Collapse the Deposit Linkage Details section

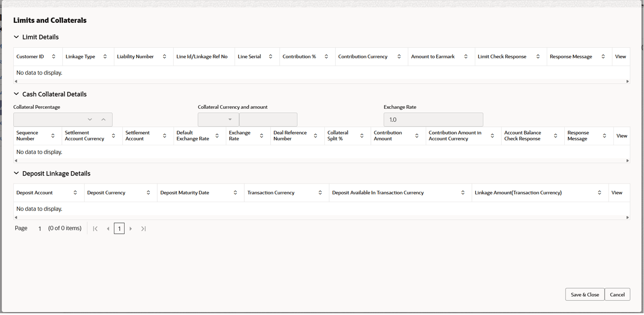point(16,173)
